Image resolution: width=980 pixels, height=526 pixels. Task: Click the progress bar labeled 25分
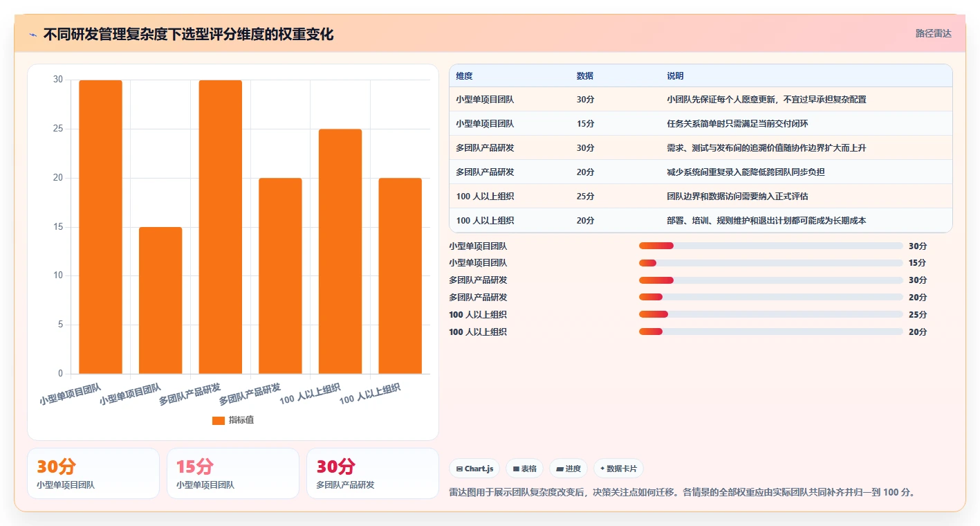pyautogui.click(x=771, y=314)
